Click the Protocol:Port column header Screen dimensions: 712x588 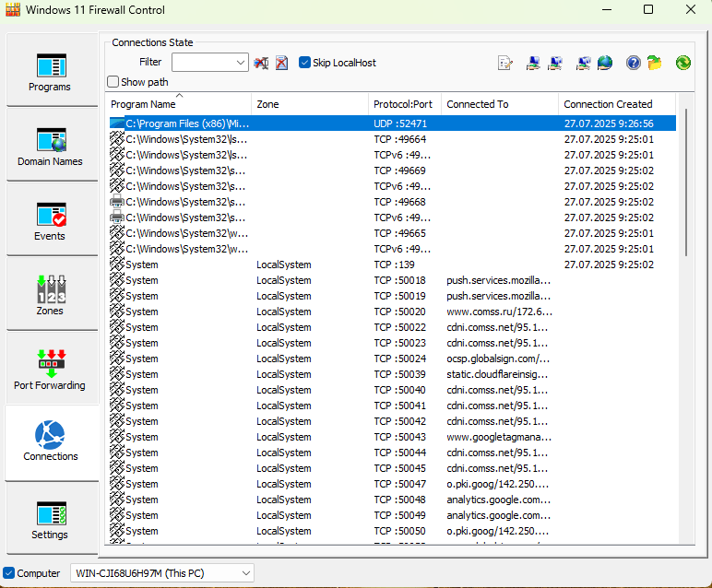pos(403,104)
